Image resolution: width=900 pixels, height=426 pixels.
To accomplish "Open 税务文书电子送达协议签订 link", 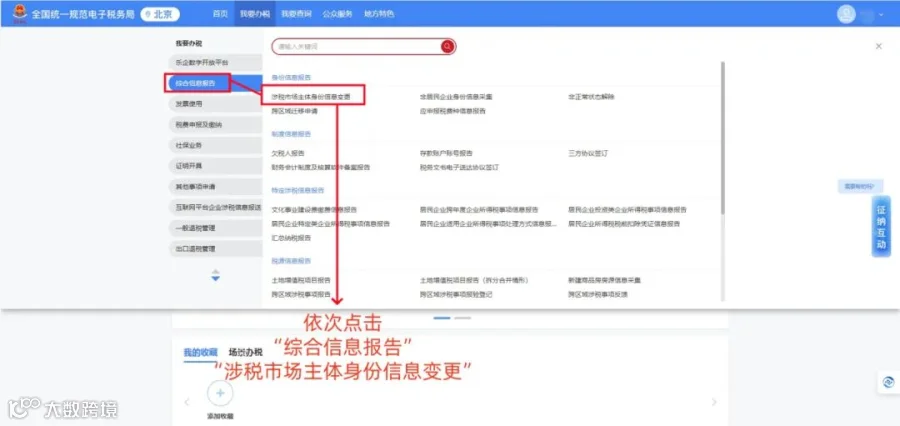I will [x=459, y=167].
